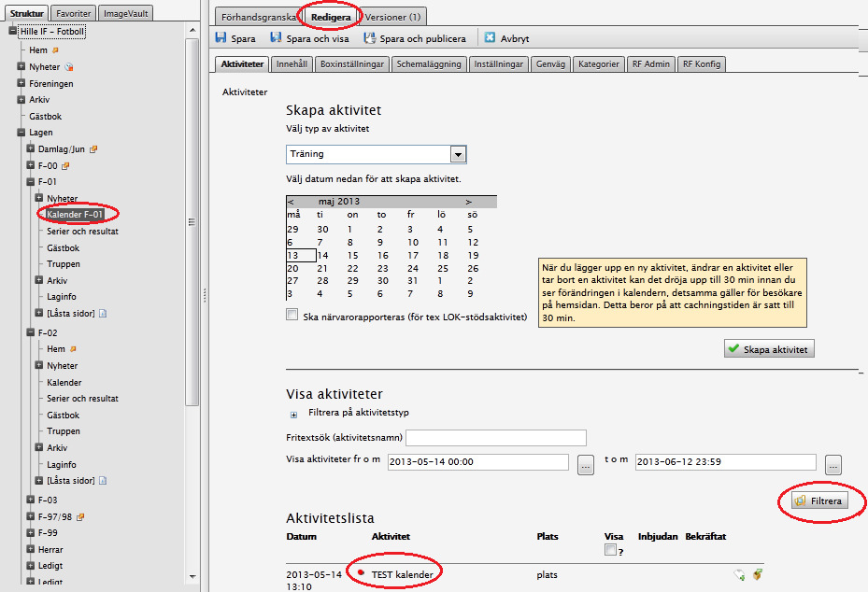Click the shortcut icon next to Hem under Hille IF
The height and width of the screenshot is (592, 868).
point(55,50)
